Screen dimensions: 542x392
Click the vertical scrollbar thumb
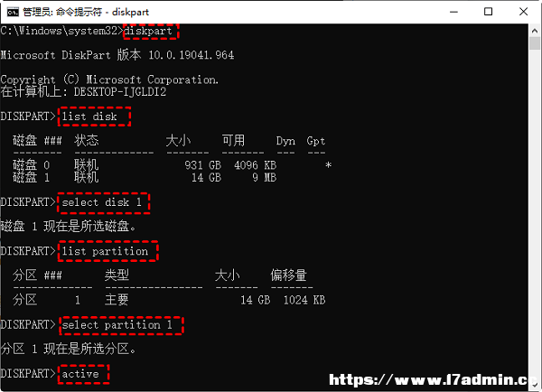tap(535, 42)
